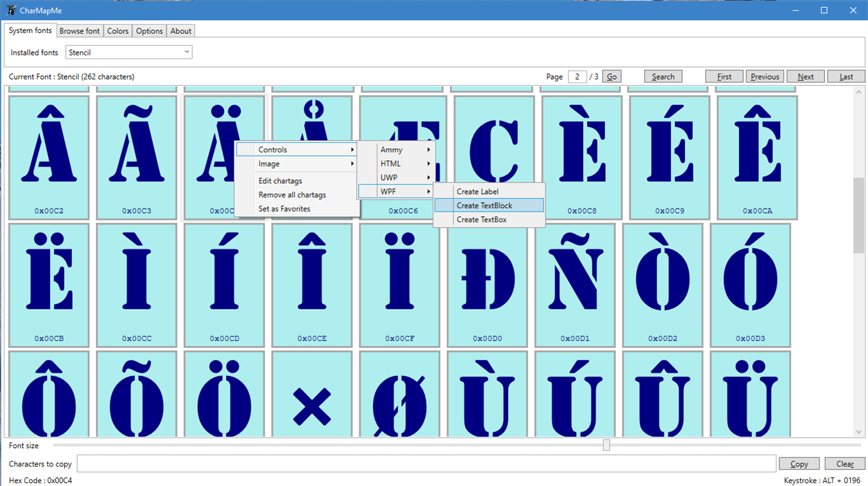This screenshot has width=868, height=486.
Task: Pick the multiplication sign × character tile
Action: [x=312, y=394]
